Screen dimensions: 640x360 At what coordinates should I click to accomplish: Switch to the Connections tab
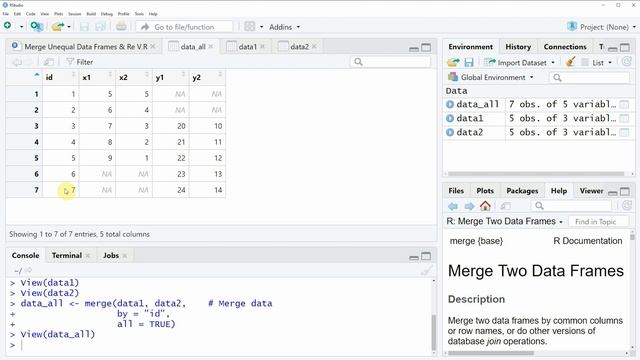click(x=565, y=47)
